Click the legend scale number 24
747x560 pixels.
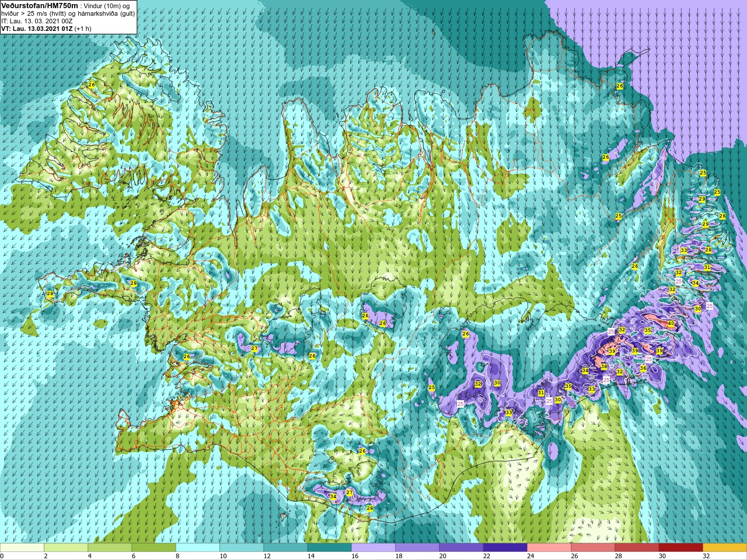pos(531,556)
